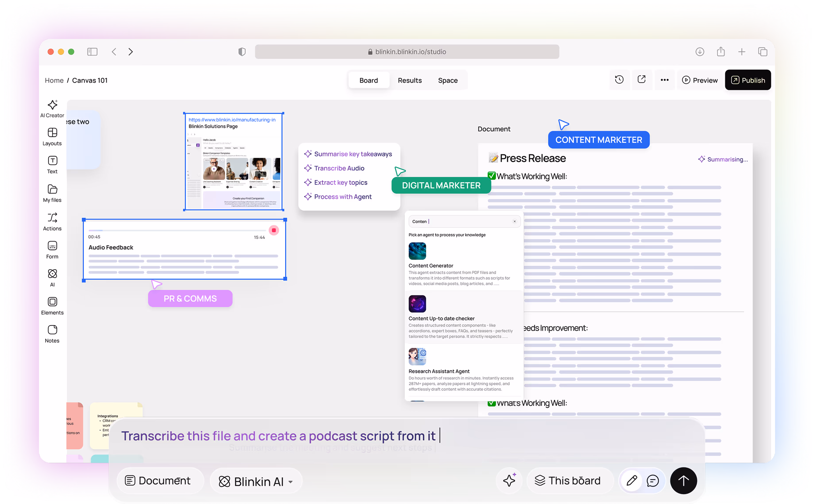
Task: Choose Extract key topics option
Action: 336,182
